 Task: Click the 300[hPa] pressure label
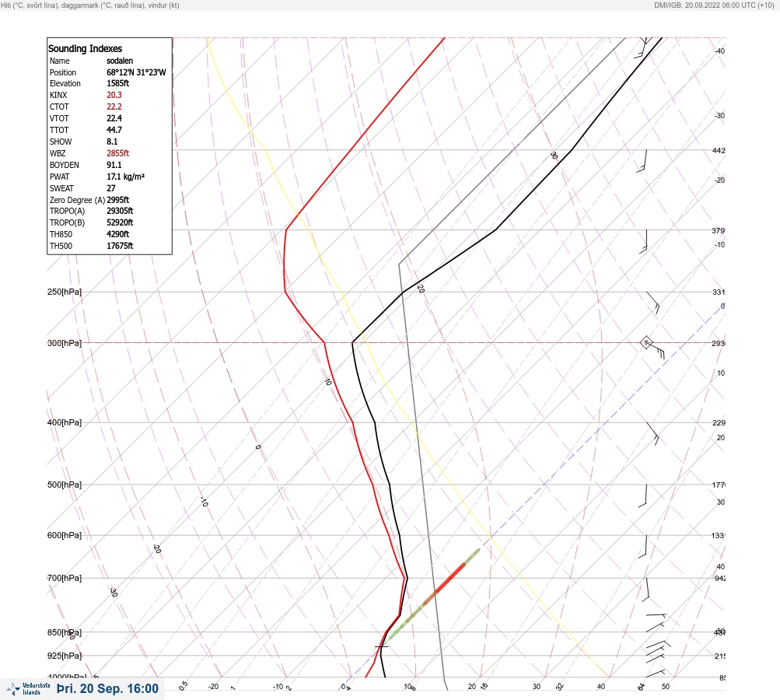65,343
